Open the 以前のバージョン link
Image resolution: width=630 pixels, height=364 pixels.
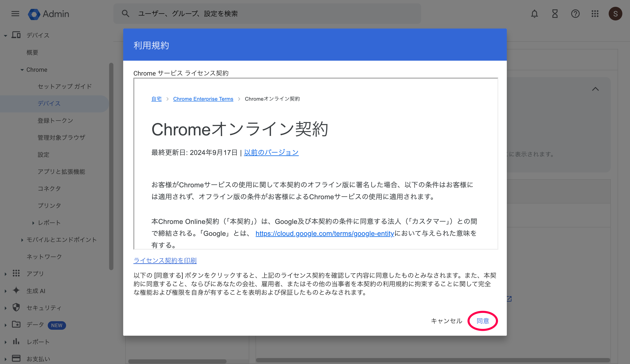[271, 152]
